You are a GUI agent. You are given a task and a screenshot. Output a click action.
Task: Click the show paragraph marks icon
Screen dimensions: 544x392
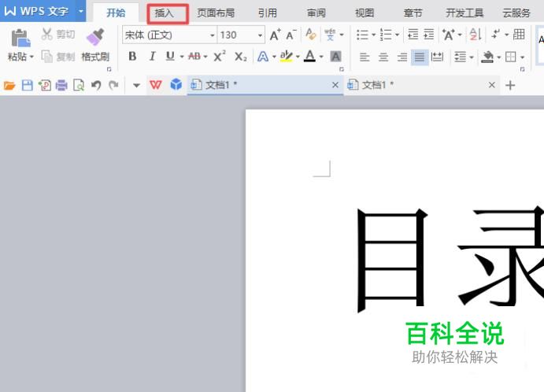click(x=496, y=35)
